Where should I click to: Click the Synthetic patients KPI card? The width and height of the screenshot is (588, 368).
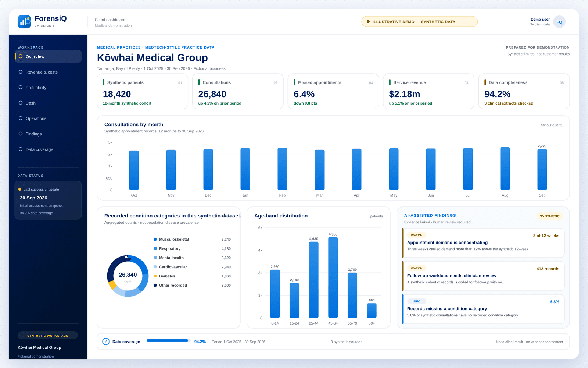click(x=143, y=91)
